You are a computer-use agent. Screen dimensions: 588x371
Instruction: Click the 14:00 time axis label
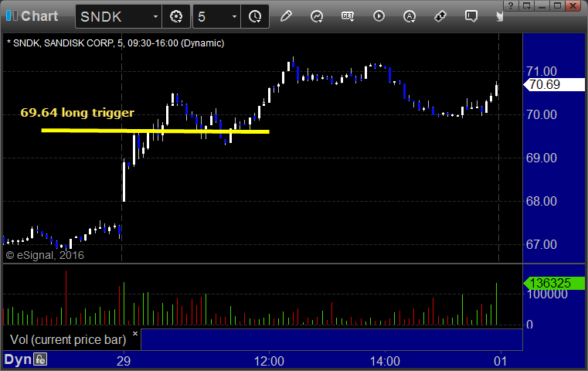tap(385, 361)
